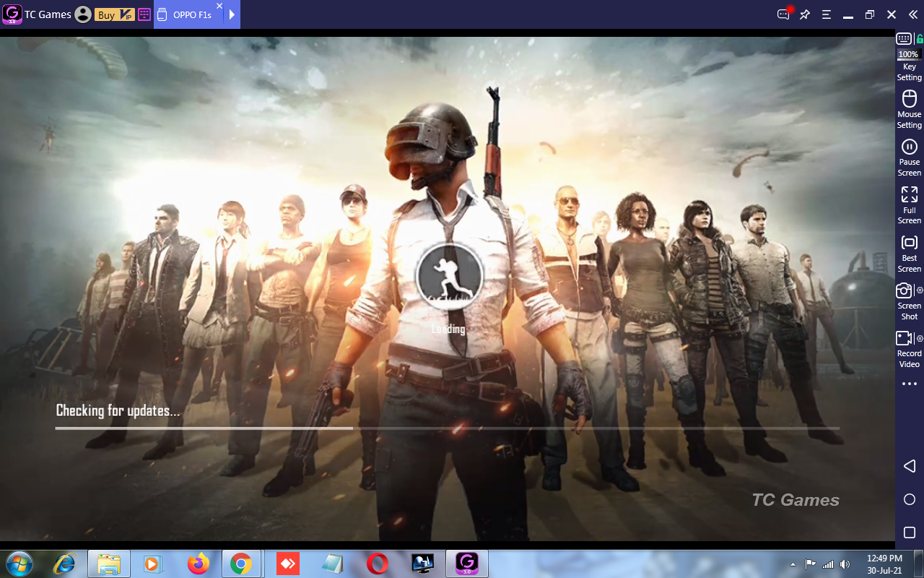Start Record Video
The width and height of the screenshot is (924, 578).
tap(904, 338)
